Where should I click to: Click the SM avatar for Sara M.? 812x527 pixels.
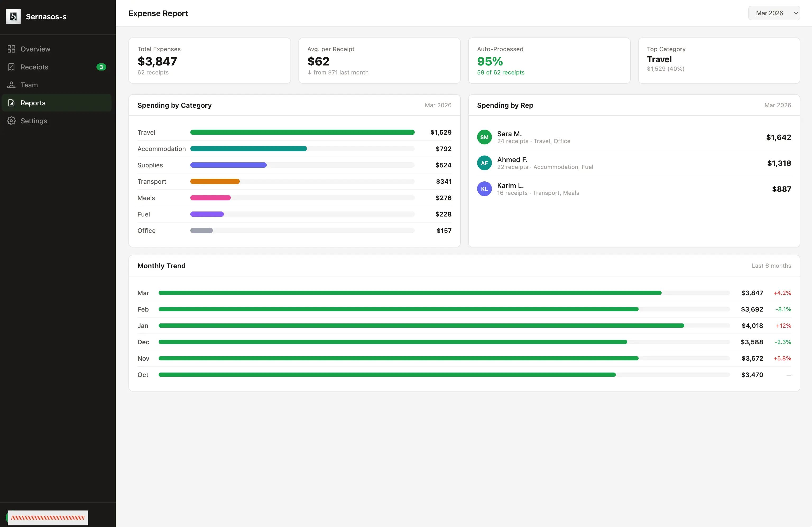pyautogui.click(x=484, y=137)
